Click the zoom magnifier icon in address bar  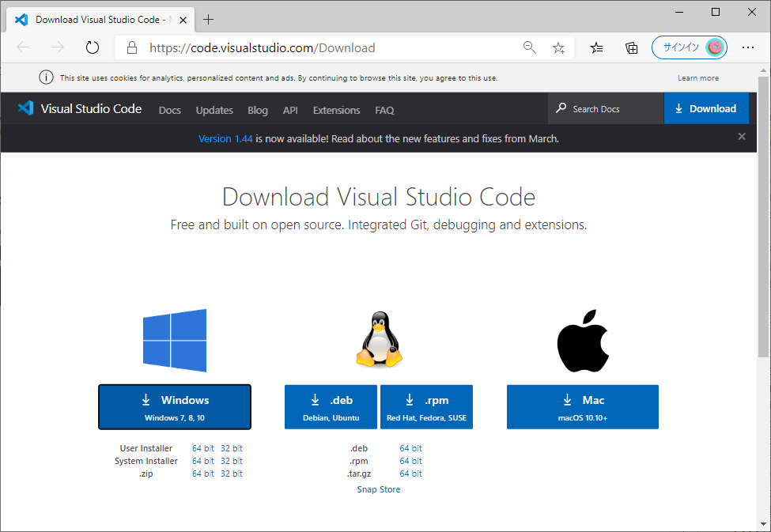tap(530, 47)
